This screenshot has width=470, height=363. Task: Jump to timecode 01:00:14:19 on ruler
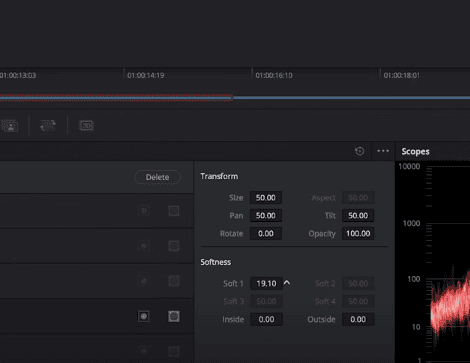[x=146, y=75]
